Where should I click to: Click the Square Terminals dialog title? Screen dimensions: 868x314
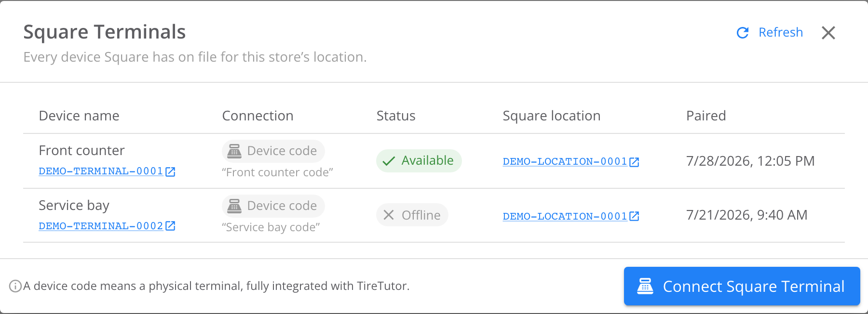[x=105, y=32]
